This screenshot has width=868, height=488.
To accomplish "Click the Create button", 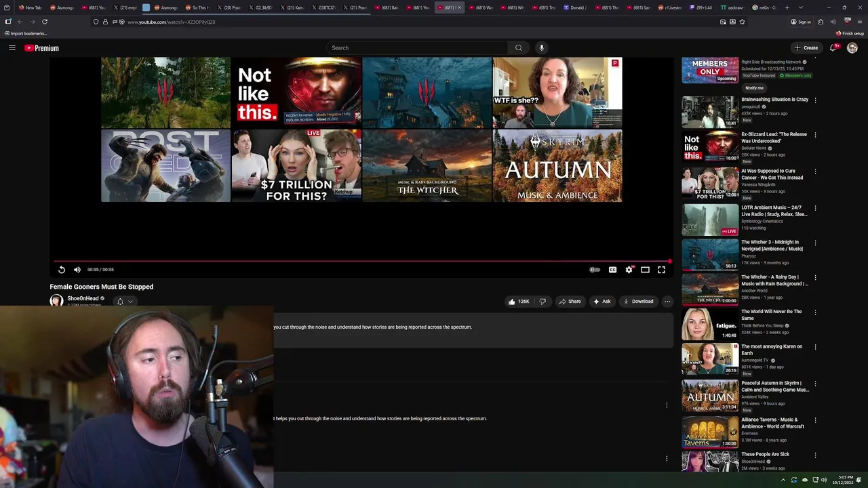I will [806, 47].
